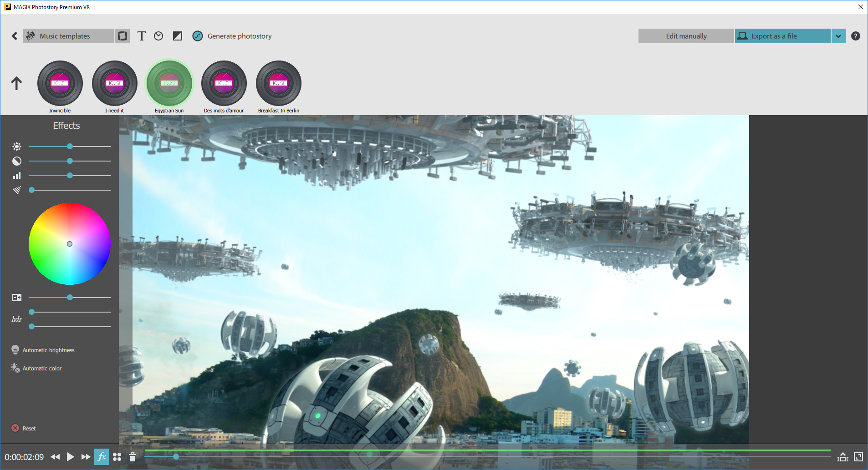868x470 pixels.
Task: Click the fade/contrast effect icon
Action: pos(177,36)
